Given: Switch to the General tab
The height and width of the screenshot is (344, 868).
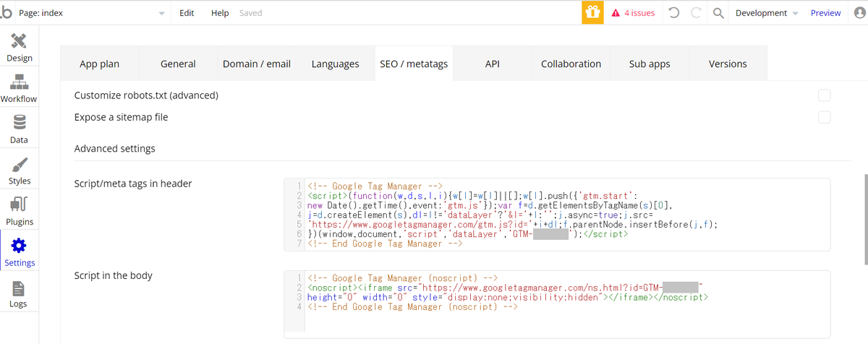Looking at the screenshot, I should click(178, 64).
